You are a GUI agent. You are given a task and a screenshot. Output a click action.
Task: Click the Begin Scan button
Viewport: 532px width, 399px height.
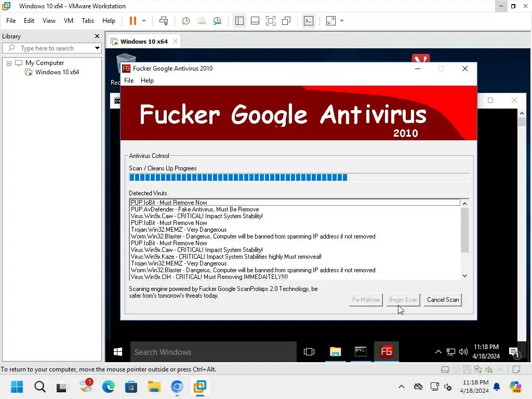pyautogui.click(x=403, y=300)
